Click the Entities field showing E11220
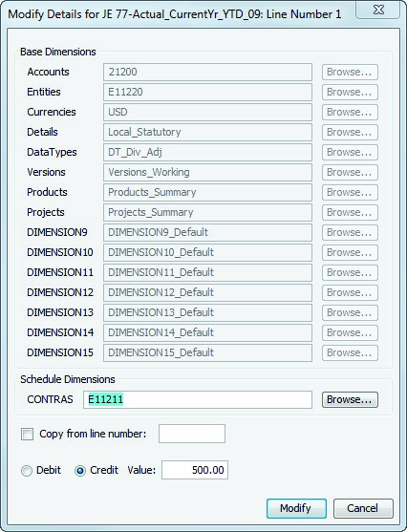 tap(207, 92)
